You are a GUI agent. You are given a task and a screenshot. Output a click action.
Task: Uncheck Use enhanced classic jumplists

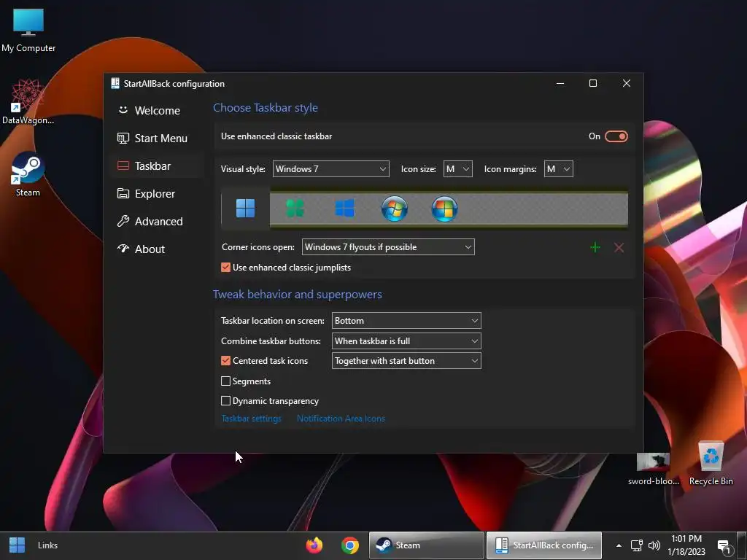tap(226, 268)
